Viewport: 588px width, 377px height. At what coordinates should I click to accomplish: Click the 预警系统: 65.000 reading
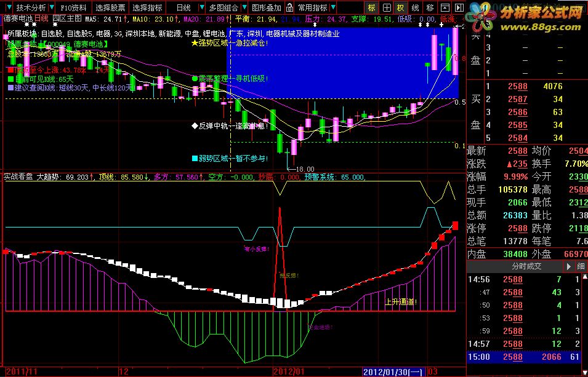pos(334,177)
